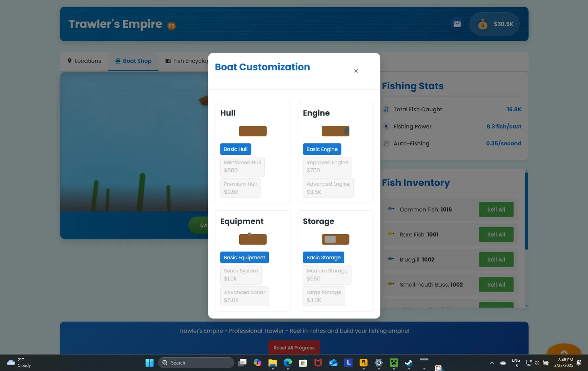Sell all Bluegill

coord(496,260)
